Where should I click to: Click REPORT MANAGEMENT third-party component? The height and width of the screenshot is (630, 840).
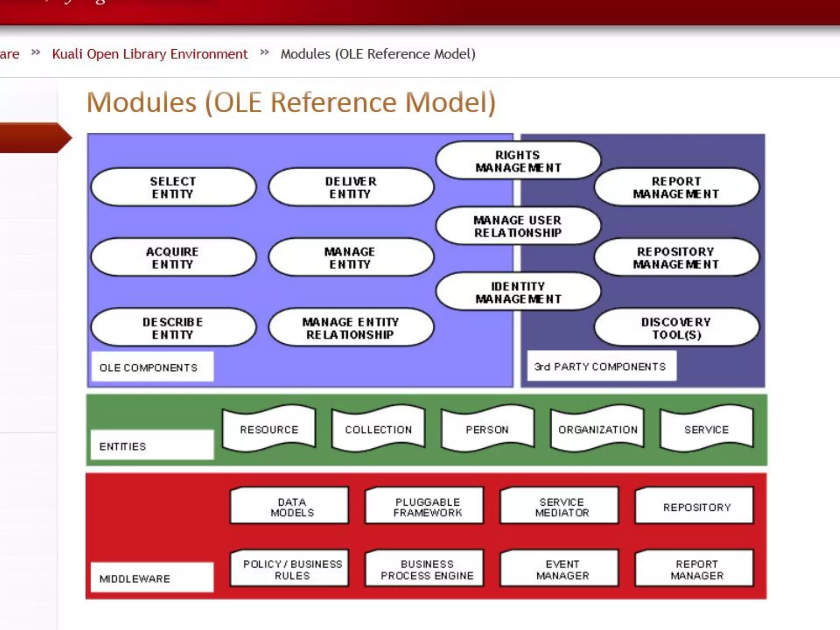[x=676, y=187]
